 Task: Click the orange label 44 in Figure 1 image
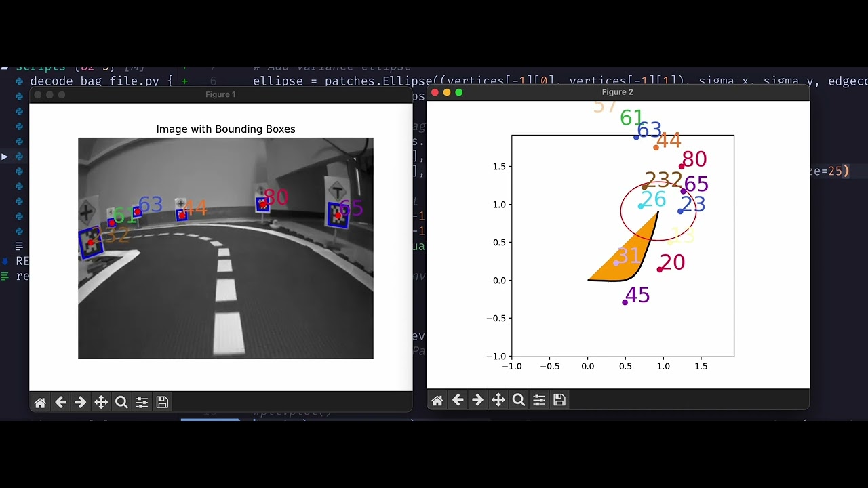point(195,207)
